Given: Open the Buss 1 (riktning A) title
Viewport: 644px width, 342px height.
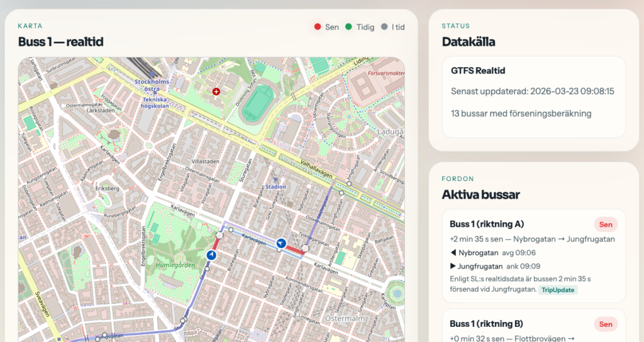Looking at the screenshot, I should [487, 224].
